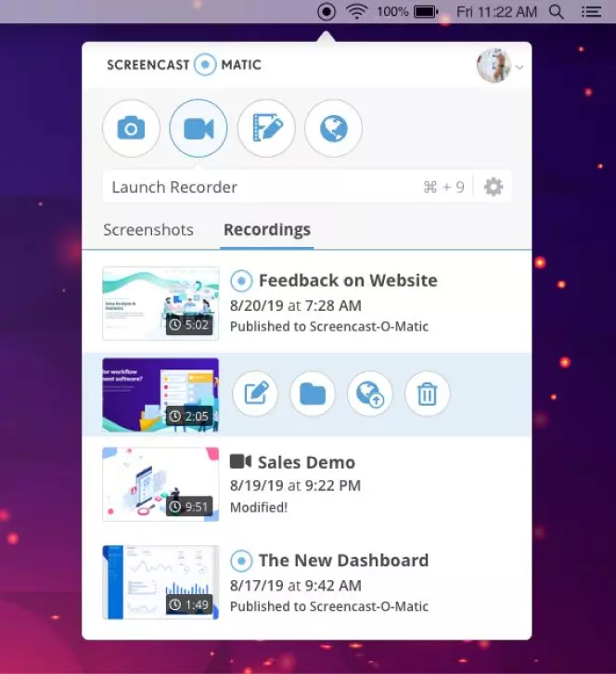Open the Wi-Fi menu bar icon
The image size is (616, 674).
(356, 12)
